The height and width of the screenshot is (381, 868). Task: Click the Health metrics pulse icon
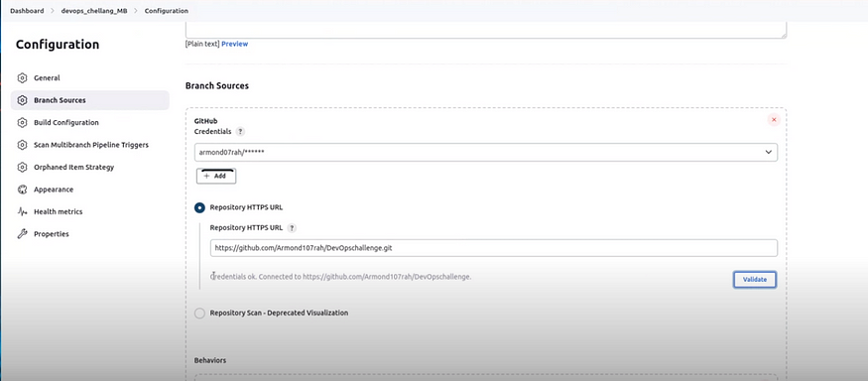tap(22, 211)
